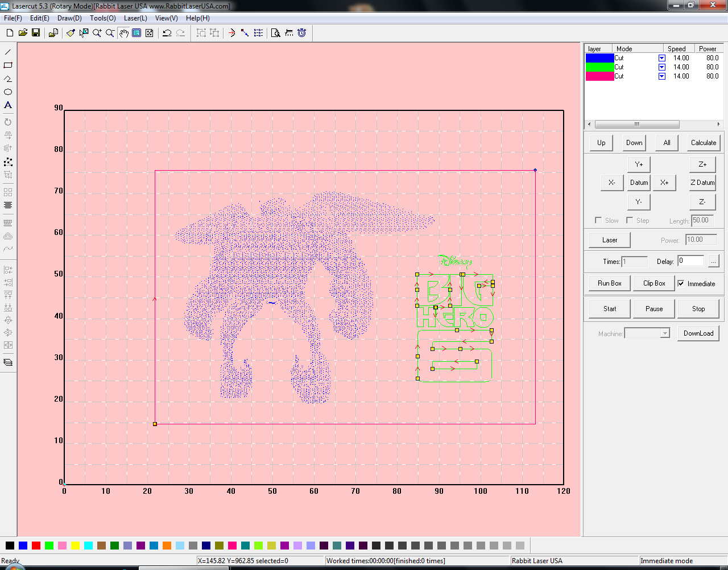This screenshot has width=728, height=570.
Task: Move layer Up button
Action: tap(601, 143)
